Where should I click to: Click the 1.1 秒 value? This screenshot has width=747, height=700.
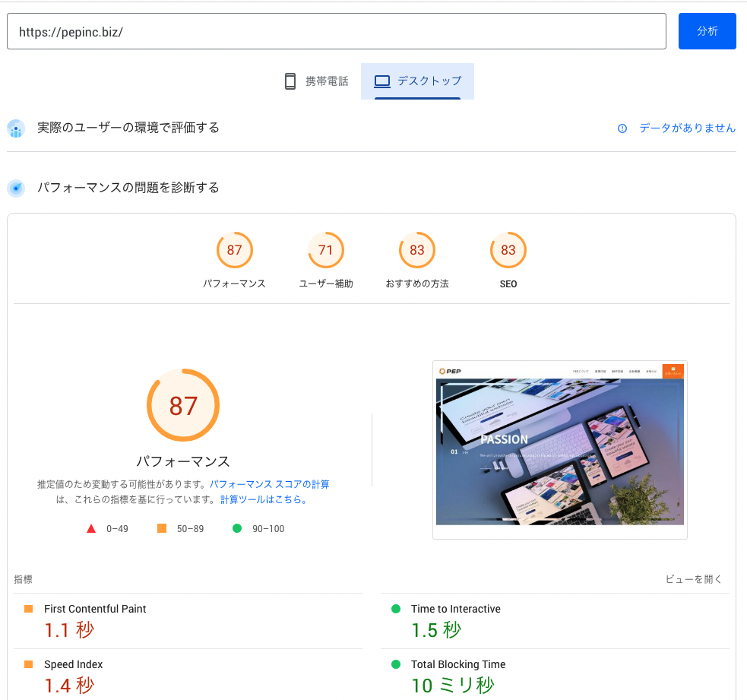[70, 630]
